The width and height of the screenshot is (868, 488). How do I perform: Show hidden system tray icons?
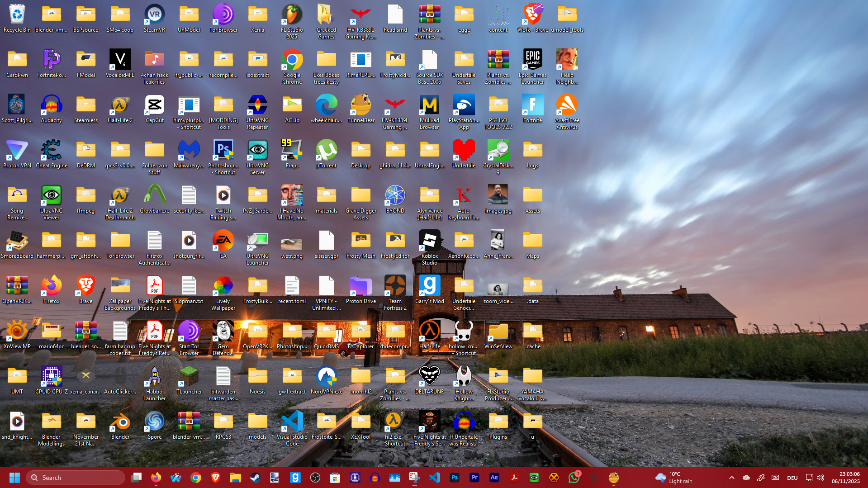(x=731, y=478)
